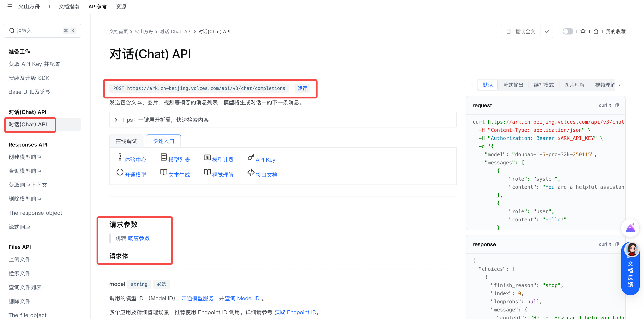Open 检索文件 sidebar item
This screenshot has width=644, height=319.
click(20, 273)
